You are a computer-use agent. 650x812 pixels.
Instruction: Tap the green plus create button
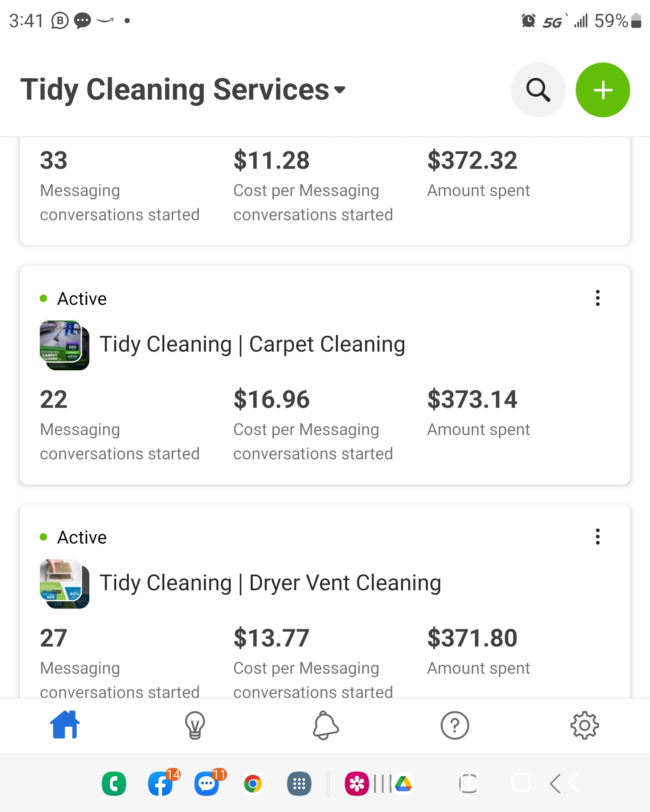click(x=603, y=90)
